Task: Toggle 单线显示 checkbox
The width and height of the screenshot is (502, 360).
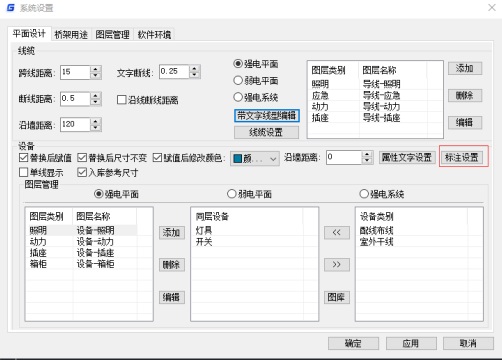Action: pos(23,172)
